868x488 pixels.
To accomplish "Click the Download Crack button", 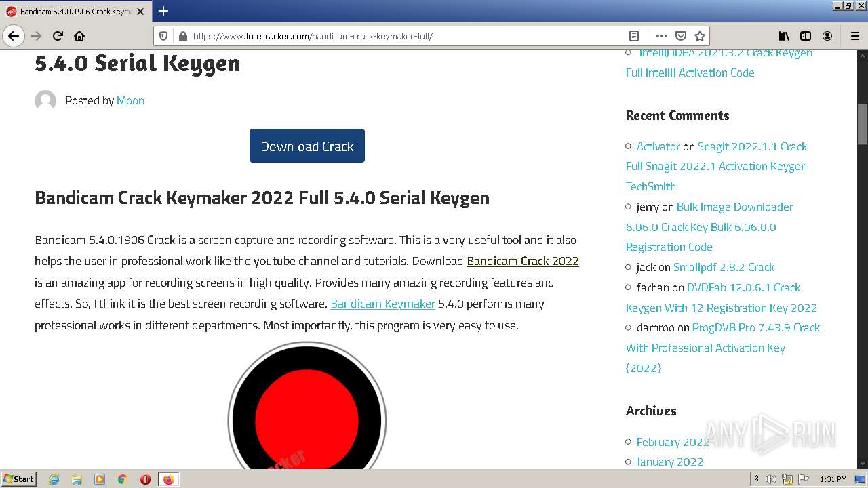I will [x=307, y=146].
